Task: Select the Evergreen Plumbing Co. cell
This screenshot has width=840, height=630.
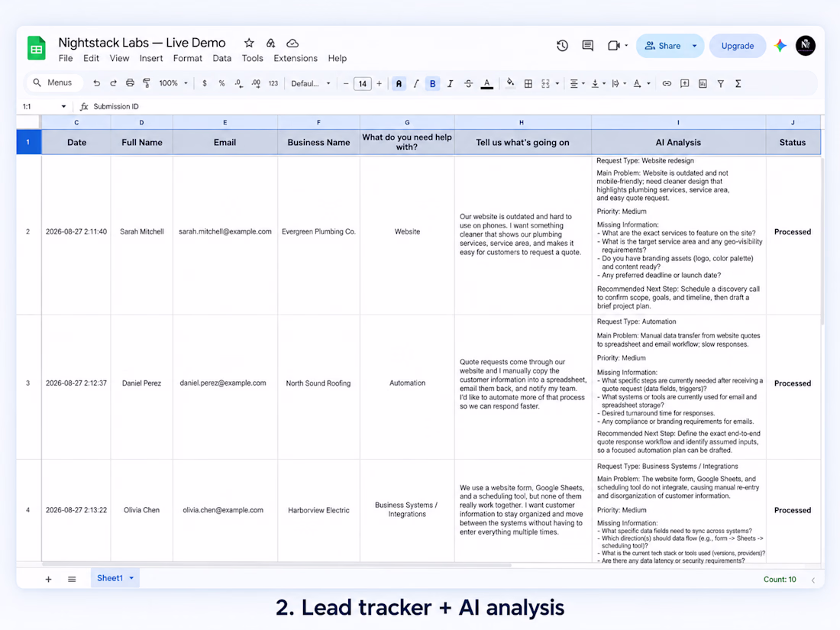Action: [x=318, y=232]
